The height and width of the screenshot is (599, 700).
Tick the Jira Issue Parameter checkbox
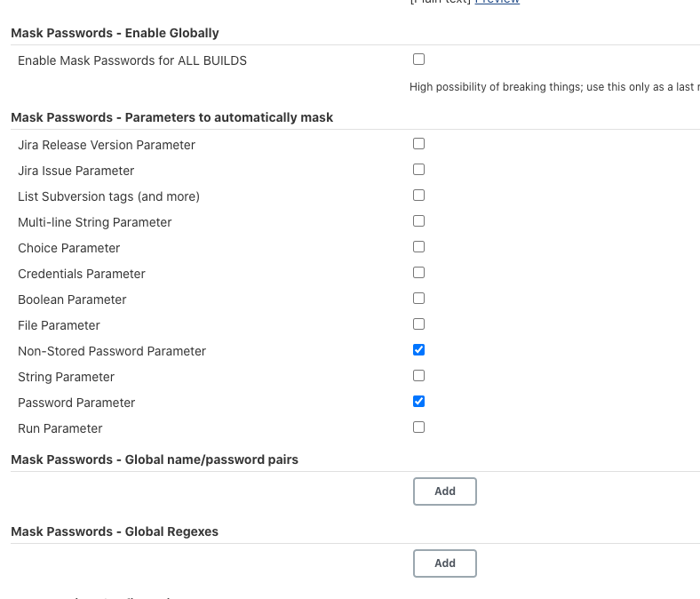click(419, 170)
